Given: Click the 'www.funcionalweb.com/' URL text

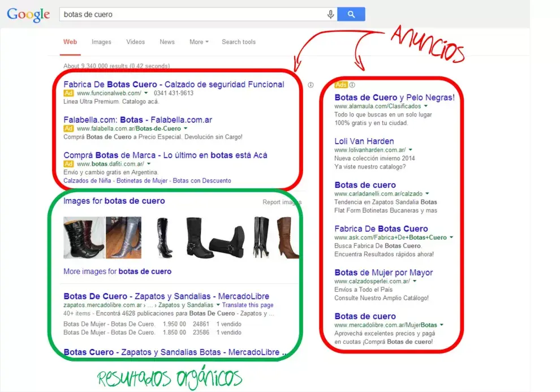Looking at the screenshot, I should [109, 93].
